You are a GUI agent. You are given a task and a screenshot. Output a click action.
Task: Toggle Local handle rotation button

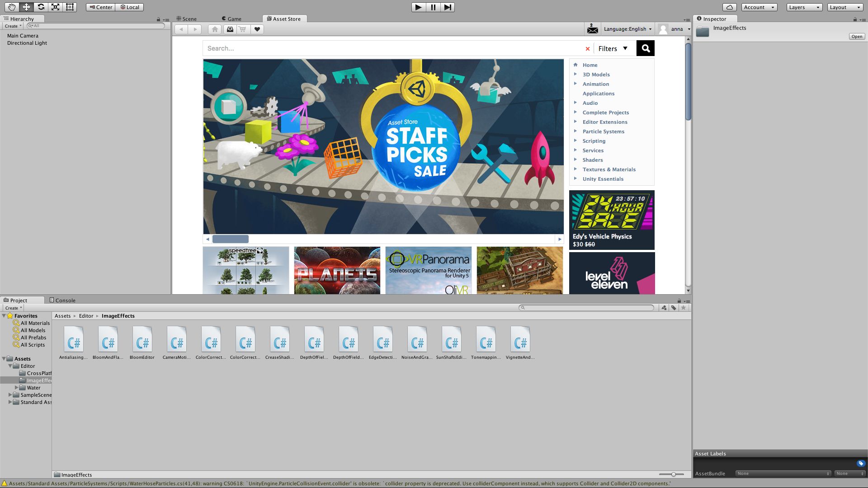130,7
